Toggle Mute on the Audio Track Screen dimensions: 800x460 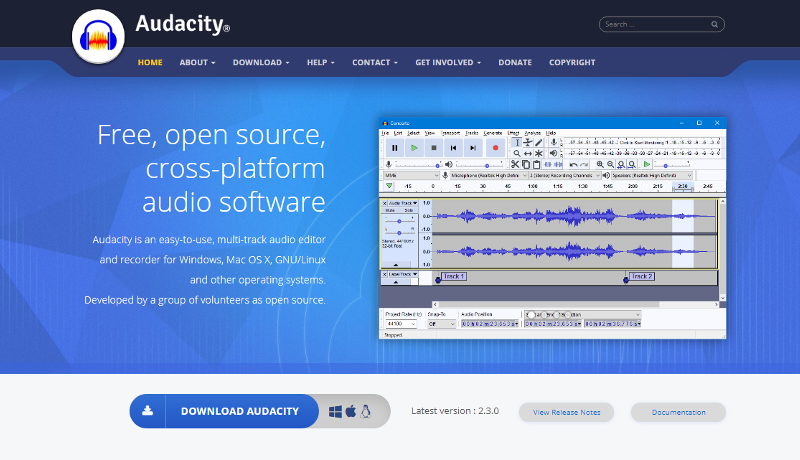(x=392, y=211)
